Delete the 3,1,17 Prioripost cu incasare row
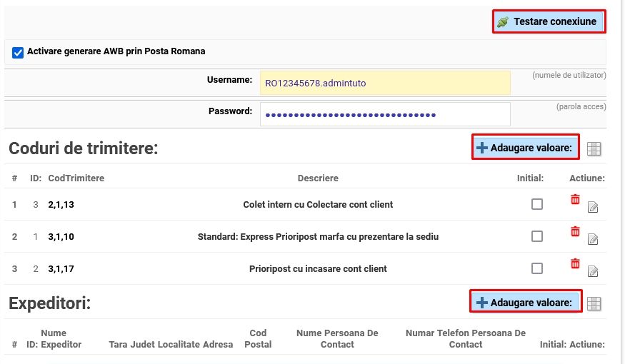The height and width of the screenshot is (364, 625). point(575,263)
